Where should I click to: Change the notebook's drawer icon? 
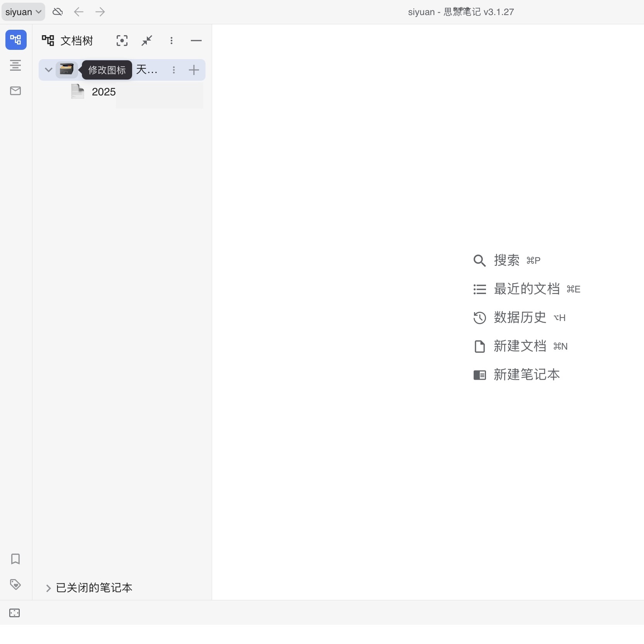coord(66,70)
